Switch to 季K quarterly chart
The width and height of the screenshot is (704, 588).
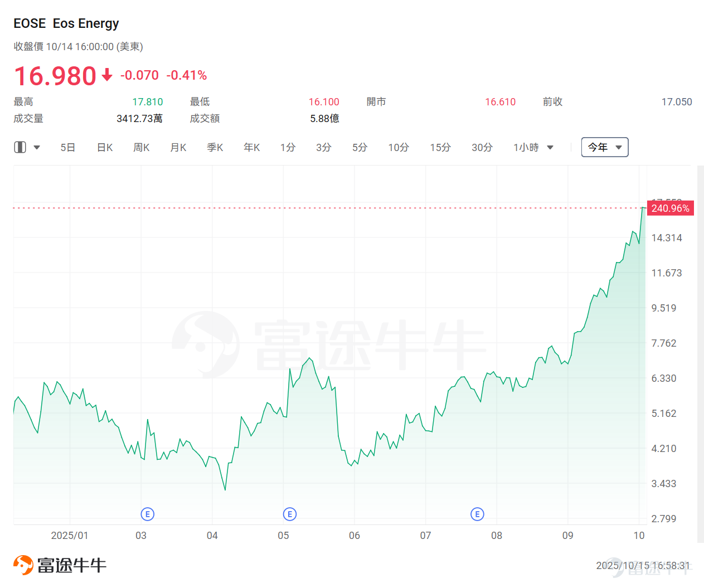[x=215, y=148]
